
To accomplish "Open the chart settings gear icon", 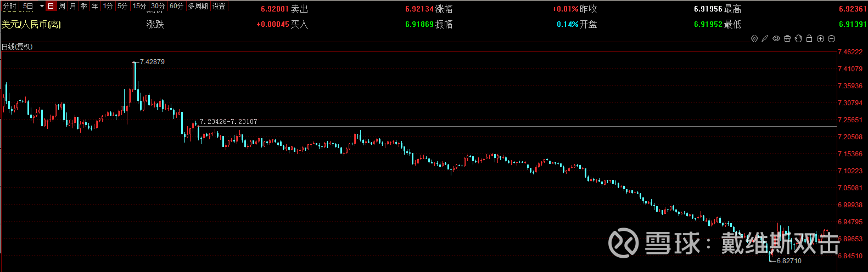I will coord(754,38).
